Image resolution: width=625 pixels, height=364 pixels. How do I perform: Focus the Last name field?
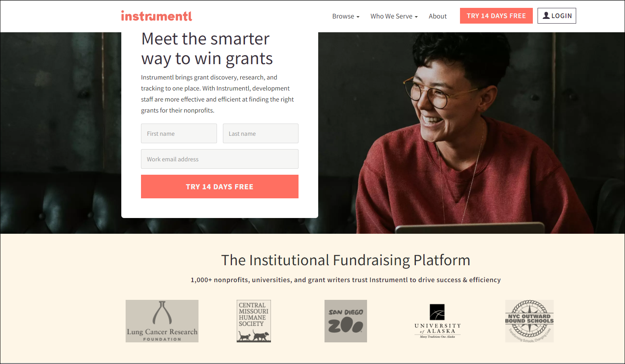pos(261,133)
